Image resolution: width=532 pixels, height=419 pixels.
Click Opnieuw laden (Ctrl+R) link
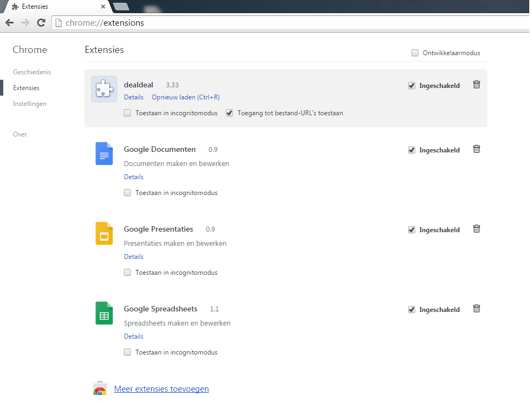(x=186, y=97)
